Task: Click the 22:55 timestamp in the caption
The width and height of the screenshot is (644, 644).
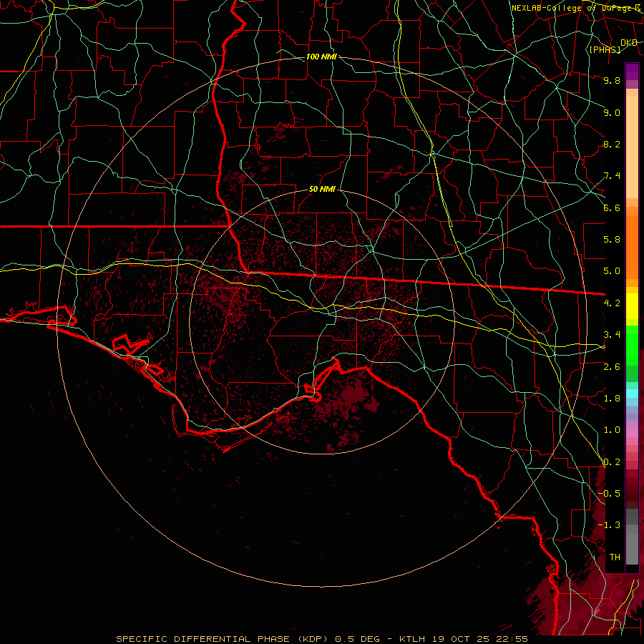Action: pos(511,639)
